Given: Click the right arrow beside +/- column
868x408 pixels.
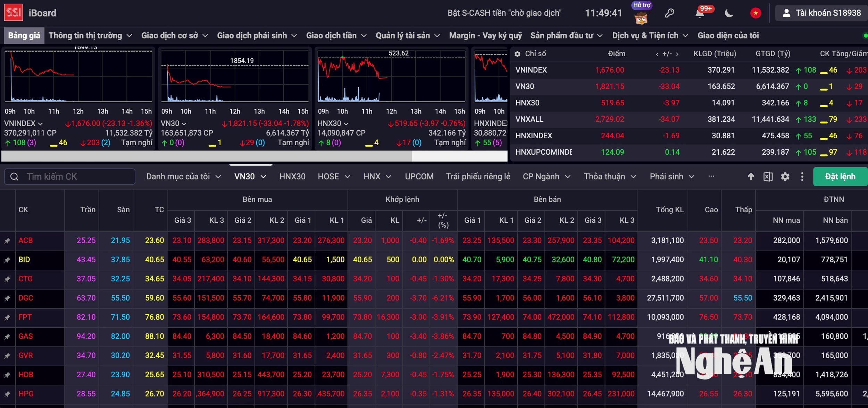Looking at the screenshot, I should 677,54.
